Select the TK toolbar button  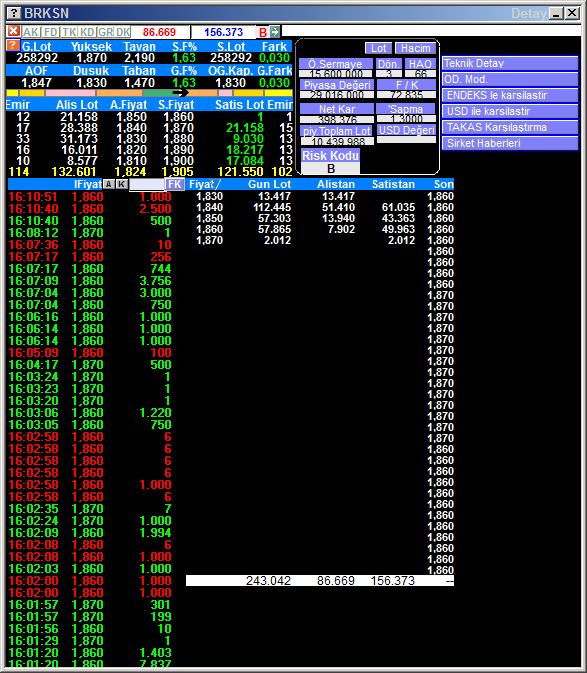[x=69, y=32]
